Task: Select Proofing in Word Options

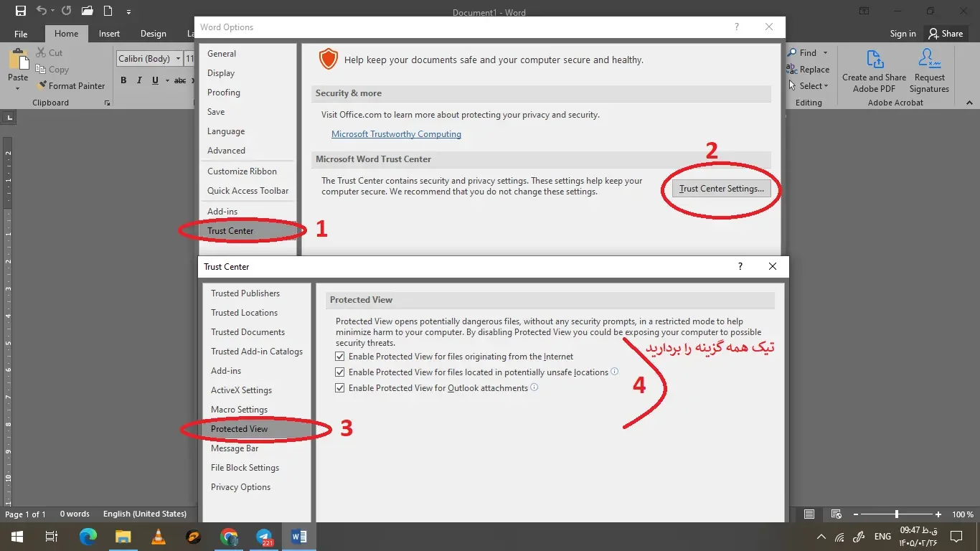Action: pos(248,93)
